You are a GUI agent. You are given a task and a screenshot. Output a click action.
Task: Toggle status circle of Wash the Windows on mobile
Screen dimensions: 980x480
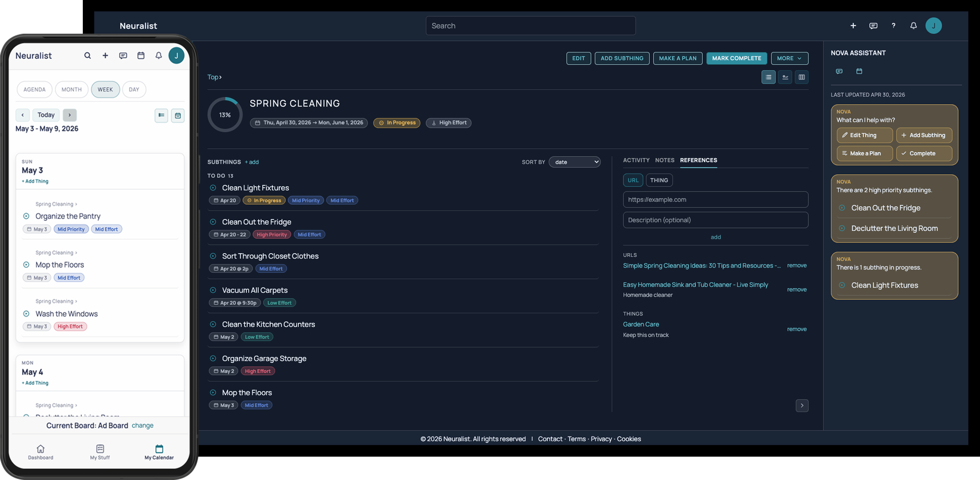(26, 313)
